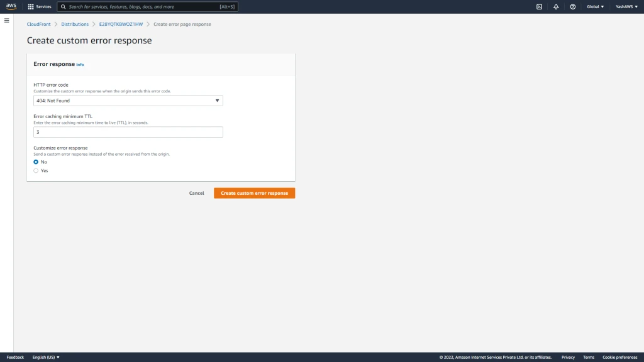Open the Feedback link in footer

15,358
